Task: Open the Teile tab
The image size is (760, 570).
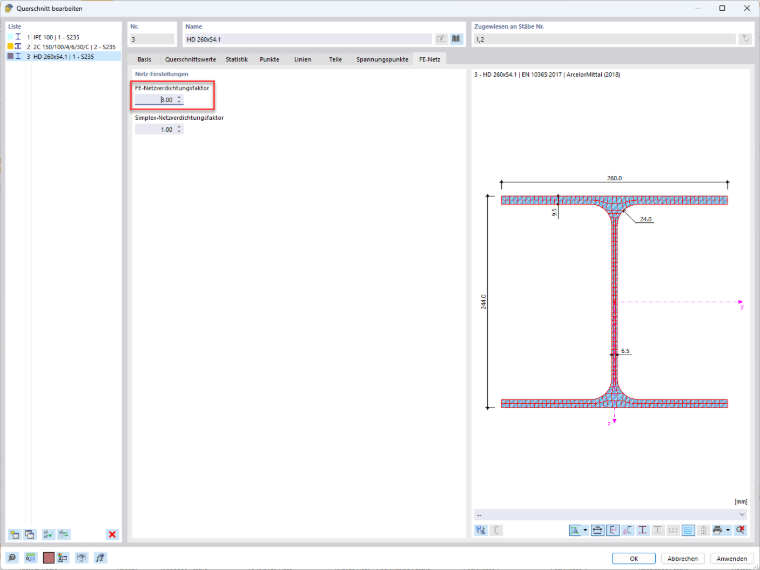Action: (335, 59)
